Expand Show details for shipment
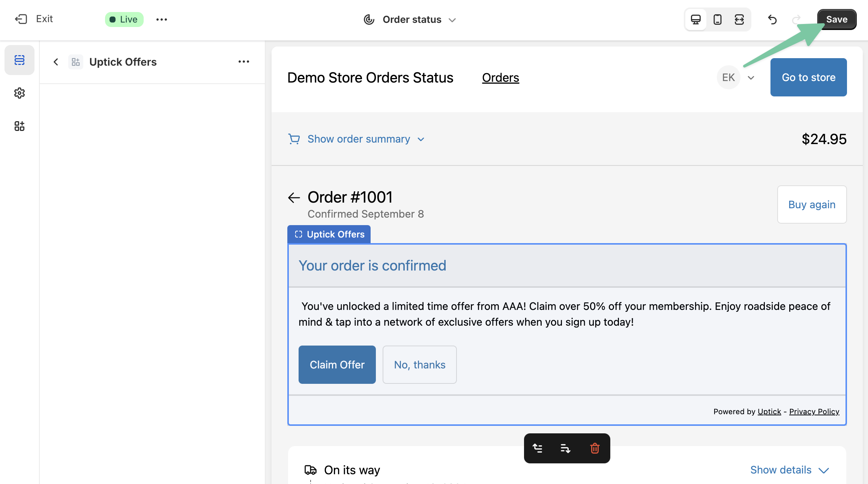Viewport: 868px width, 484px height. 790,470
